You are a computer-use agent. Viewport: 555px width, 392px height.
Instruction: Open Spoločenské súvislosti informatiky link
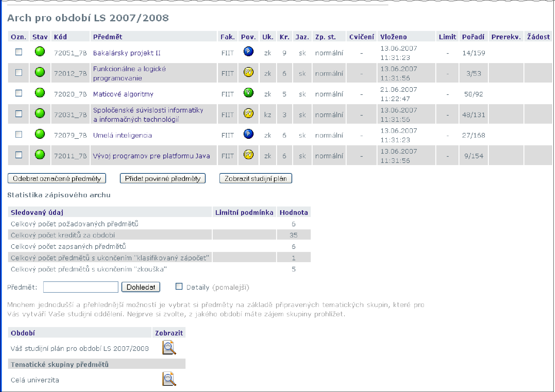[x=148, y=115]
